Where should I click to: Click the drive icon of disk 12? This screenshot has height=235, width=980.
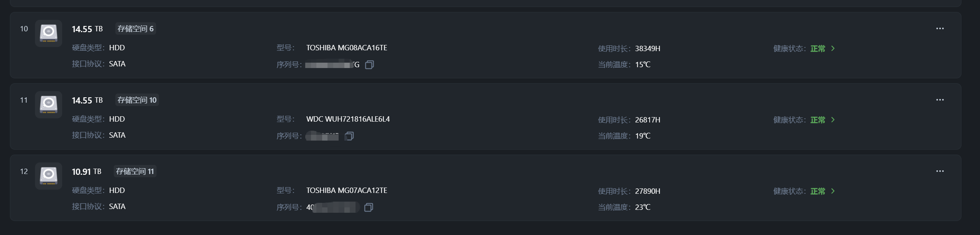(49, 176)
